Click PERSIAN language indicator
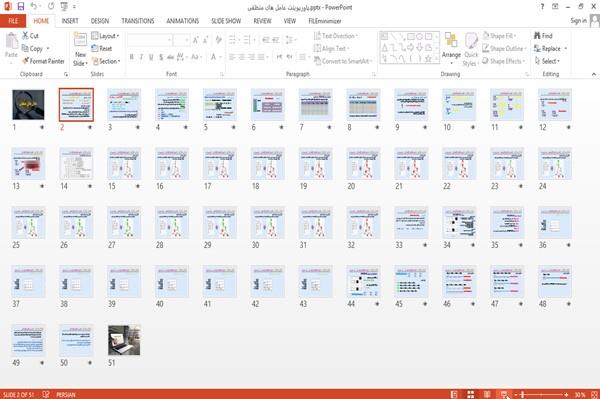Image resolution: width=600 pixels, height=399 pixels. click(65, 394)
